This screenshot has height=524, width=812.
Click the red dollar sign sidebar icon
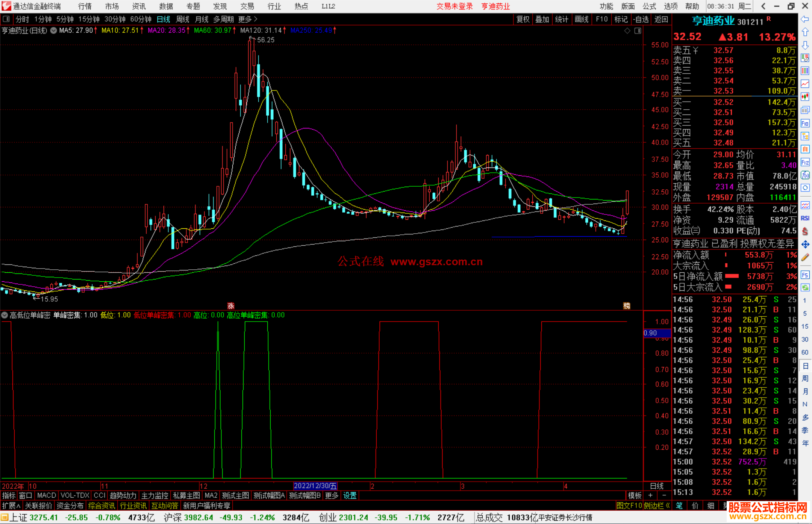coord(805,231)
